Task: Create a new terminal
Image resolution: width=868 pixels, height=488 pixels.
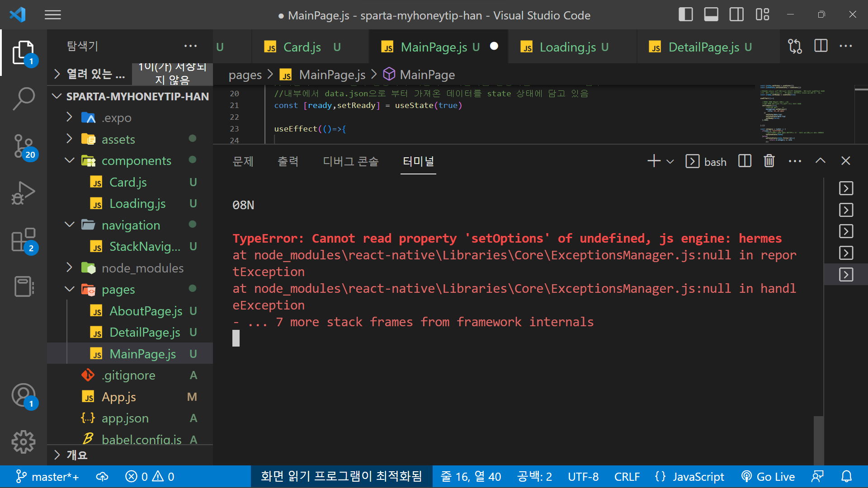Action: click(x=654, y=161)
